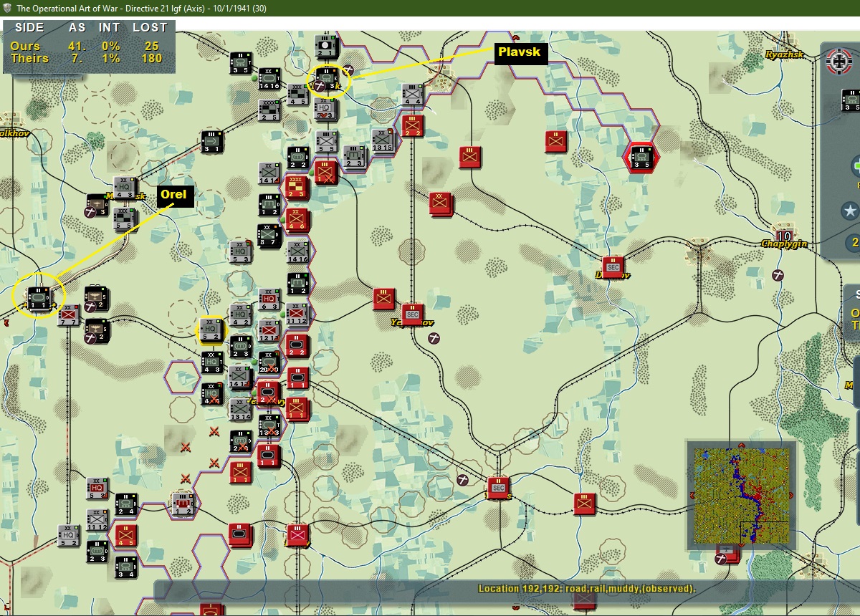860x616 pixels.
Task: Select the grey XX HQ 5-2 at bottom-left edge
Action: 70,535
